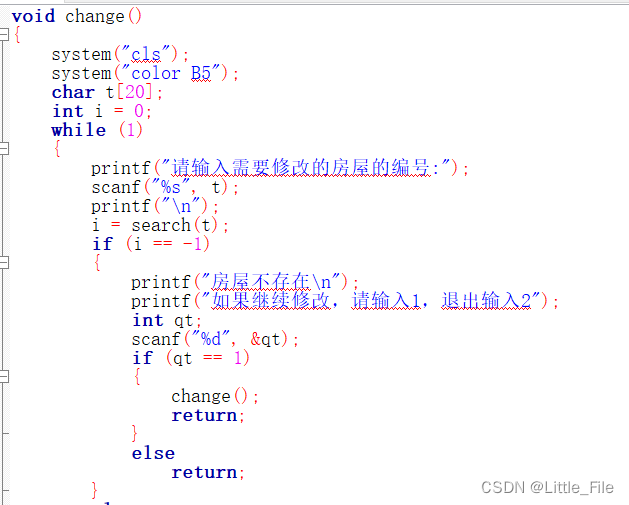Image resolution: width=629 pixels, height=505 pixels.
Task: Collapse the change() function body fold marker
Action: (x=4, y=34)
